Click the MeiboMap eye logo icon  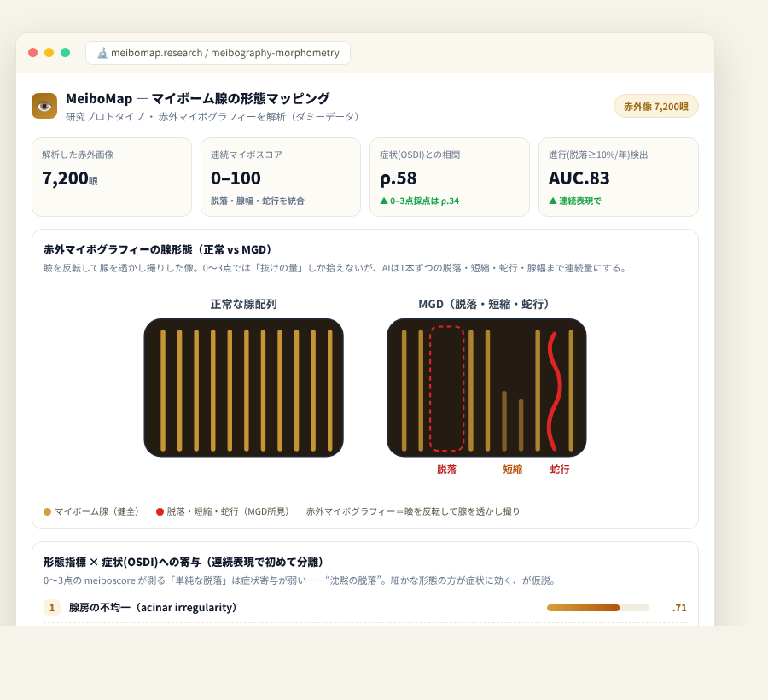coord(44,106)
